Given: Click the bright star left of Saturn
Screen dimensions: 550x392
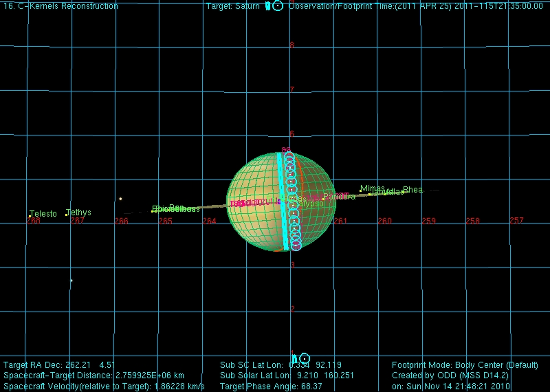Looking at the screenshot, I should [120, 199].
